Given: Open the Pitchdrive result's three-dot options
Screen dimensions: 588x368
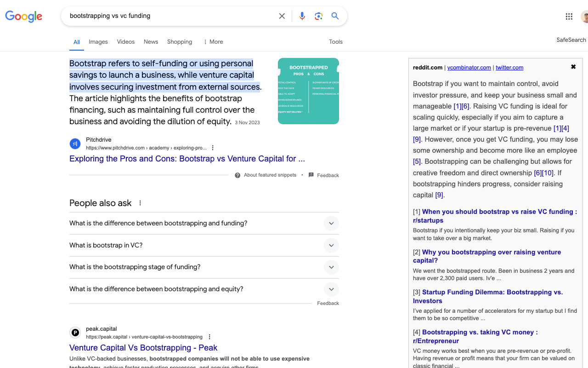Looking at the screenshot, I should tap(212, 147).
